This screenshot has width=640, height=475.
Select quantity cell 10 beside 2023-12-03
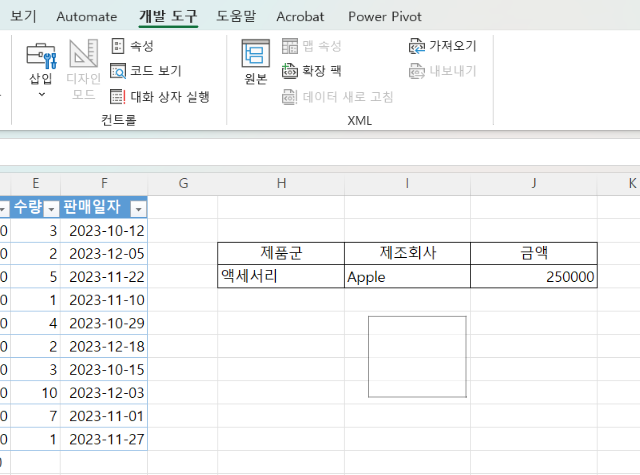(x=36, y=393)
